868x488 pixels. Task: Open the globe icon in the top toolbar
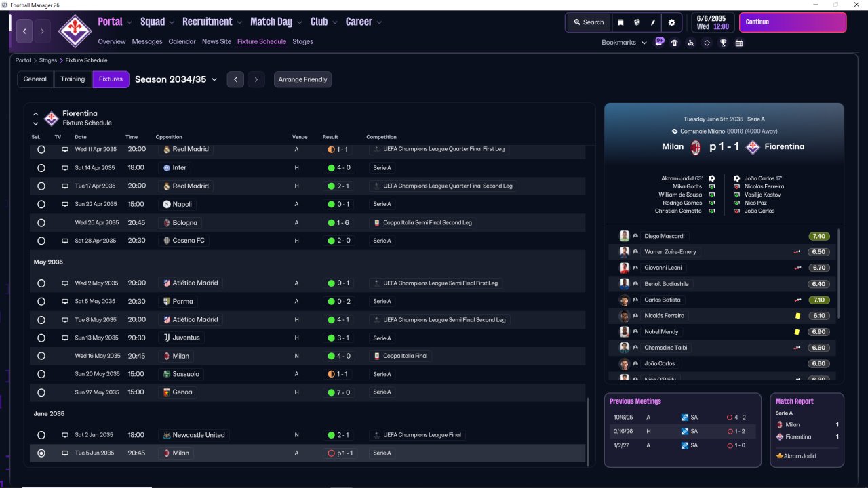(x=637, y=22)
